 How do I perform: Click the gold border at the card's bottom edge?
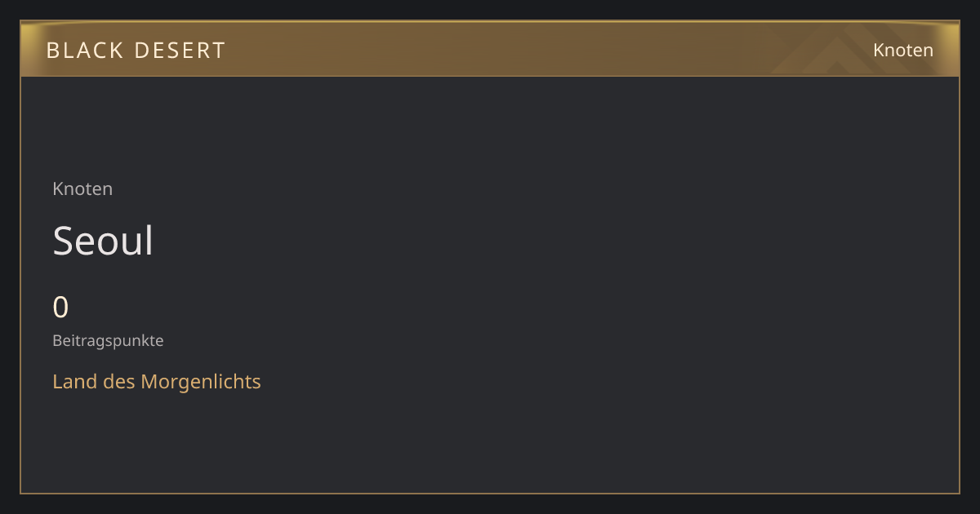tap(490, 493)
